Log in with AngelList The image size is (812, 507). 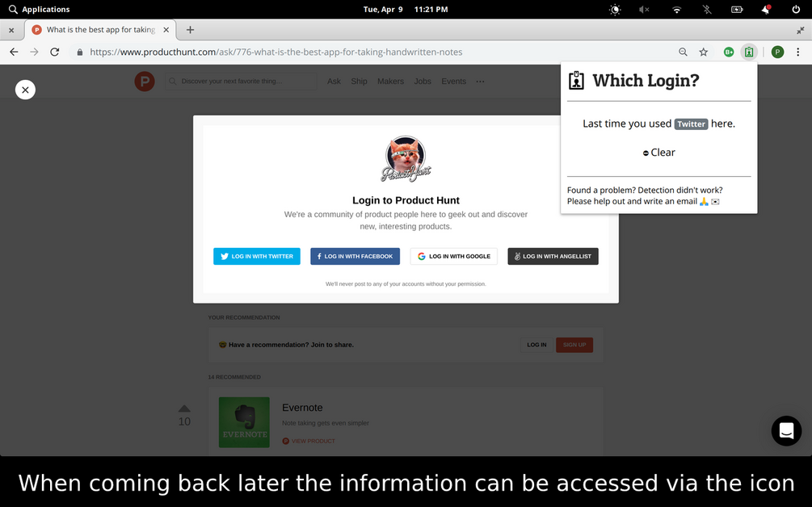[553, 256]
